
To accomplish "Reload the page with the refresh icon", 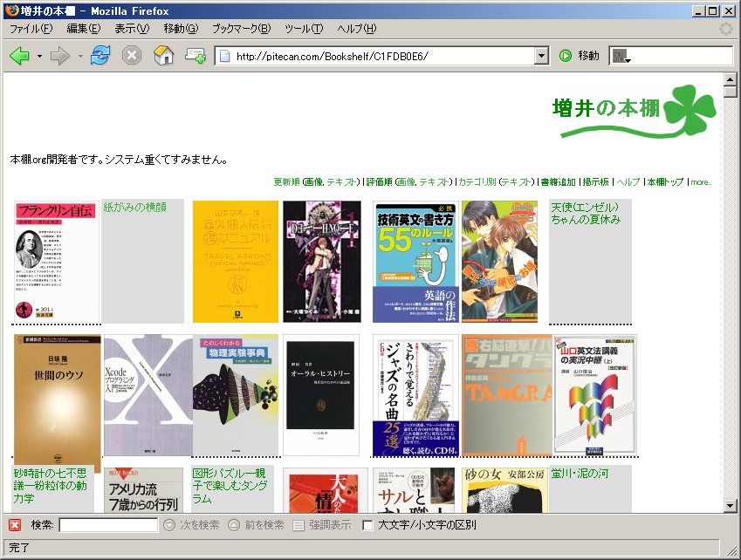I will click(x=100, y=56).
